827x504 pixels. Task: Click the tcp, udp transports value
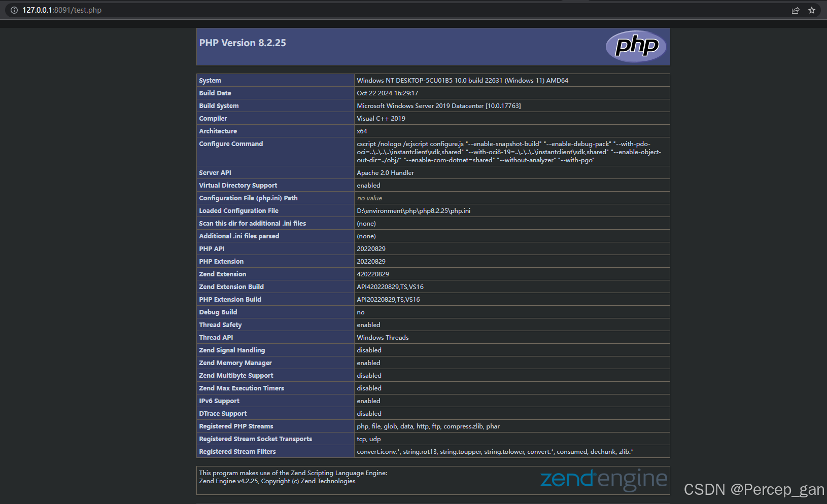tap(369, 439)
